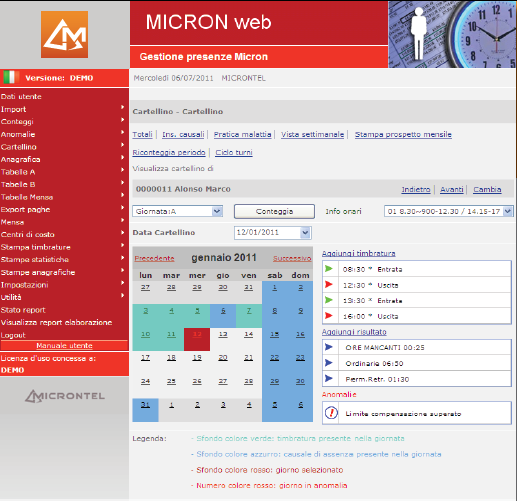Viewport: 517px width, 501px height.
Task: Open Stato report menu item
Action: tap(23, 310)
